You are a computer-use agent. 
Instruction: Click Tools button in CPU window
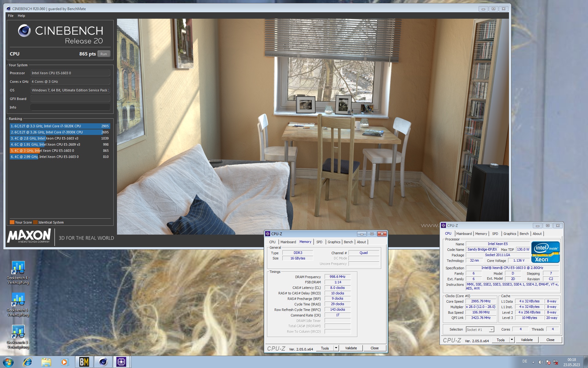[501, 340]
